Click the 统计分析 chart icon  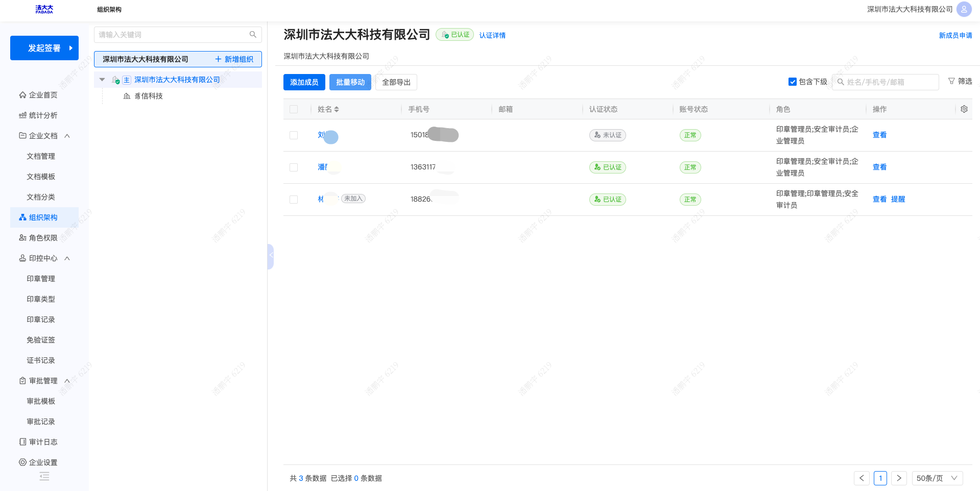point(22,115)
